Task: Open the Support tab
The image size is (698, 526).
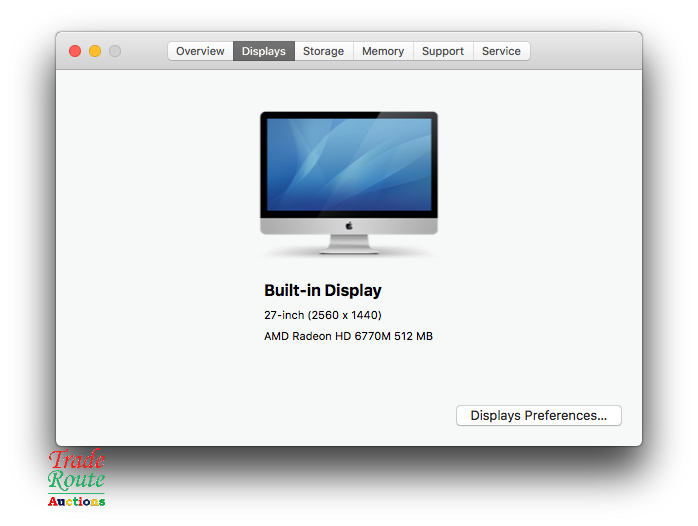Action: (x=442, y=51)
